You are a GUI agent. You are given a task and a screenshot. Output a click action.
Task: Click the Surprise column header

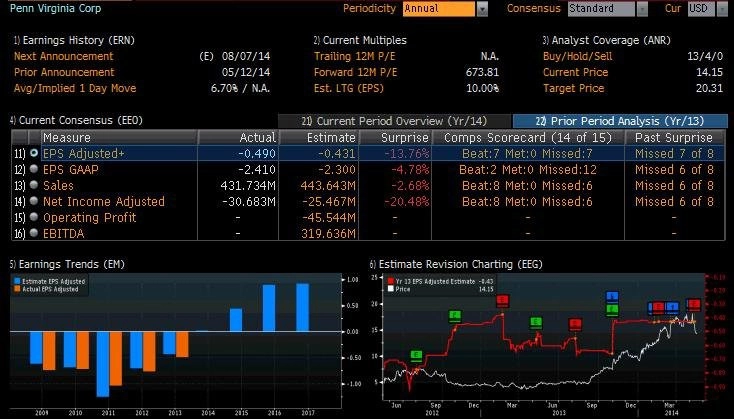click(395, 138)
